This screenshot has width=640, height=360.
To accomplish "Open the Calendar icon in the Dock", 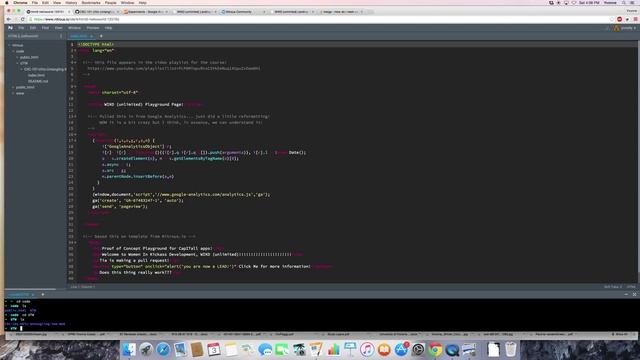I will coord(213,350).
